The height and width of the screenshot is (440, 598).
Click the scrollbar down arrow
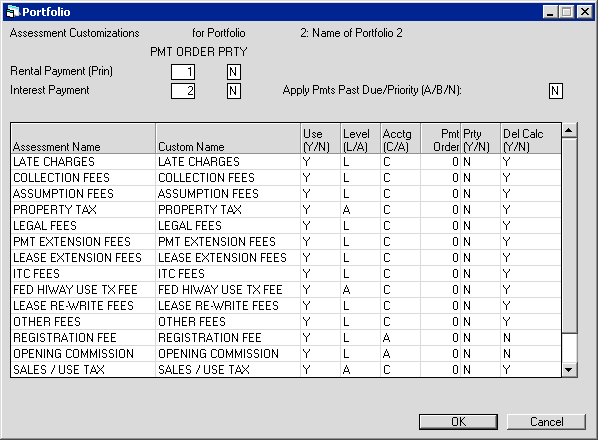pyautogui.click(x=569, y=369)
